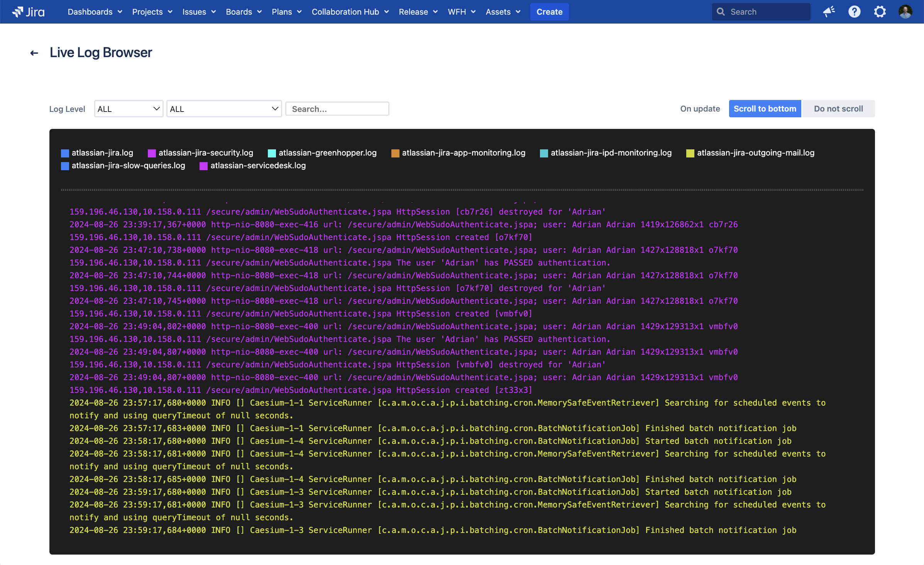The width and height of the screenshot is (924, 565).
Task: Open the Issues menu
Action: (199, 12)
